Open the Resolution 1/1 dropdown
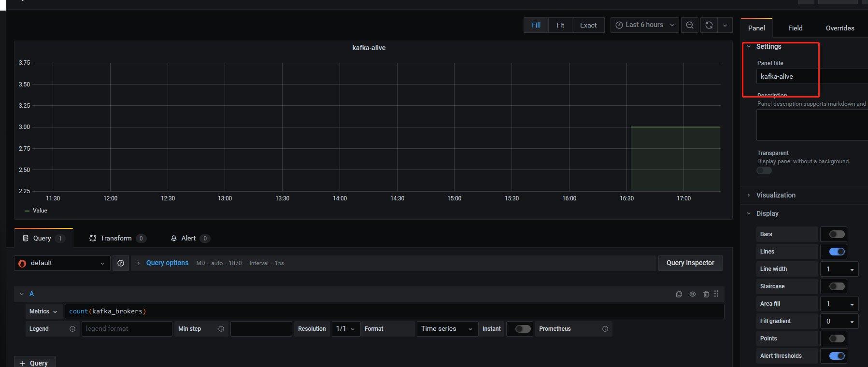The width and height of the screenshot is (868, 367). (346, 329)
